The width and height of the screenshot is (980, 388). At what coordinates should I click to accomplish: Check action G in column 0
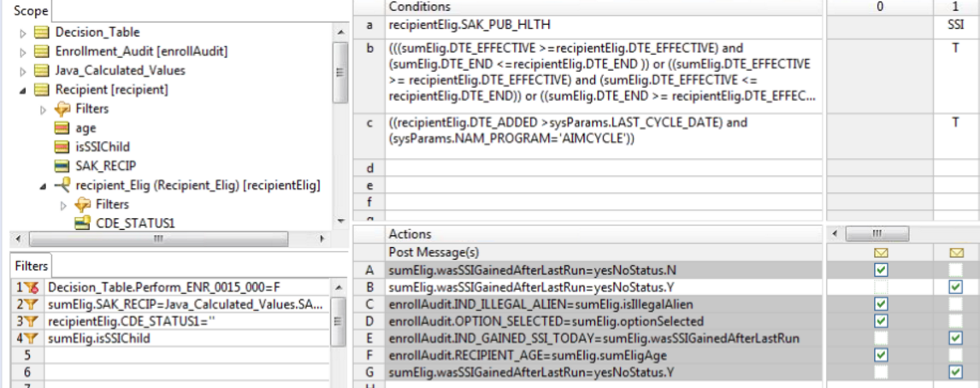[x=882, y=372]
